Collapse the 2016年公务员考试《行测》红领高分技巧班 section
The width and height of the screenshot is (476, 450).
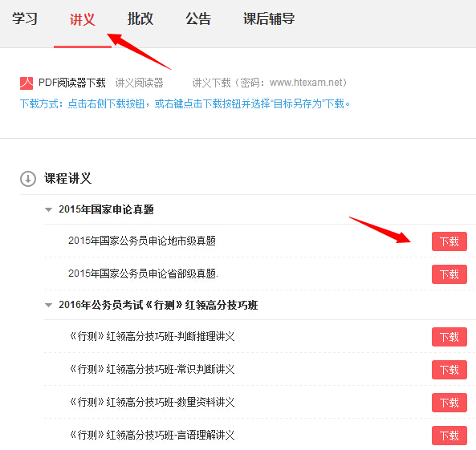[48, 305]
